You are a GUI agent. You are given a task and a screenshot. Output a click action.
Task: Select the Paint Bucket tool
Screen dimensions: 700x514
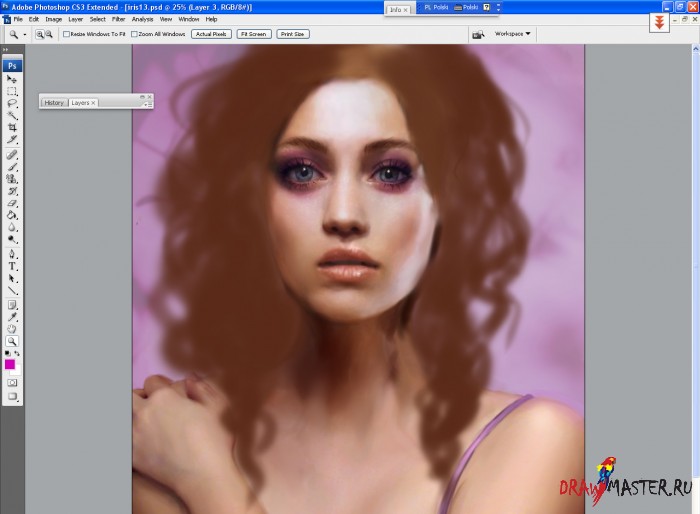[12, 215]
